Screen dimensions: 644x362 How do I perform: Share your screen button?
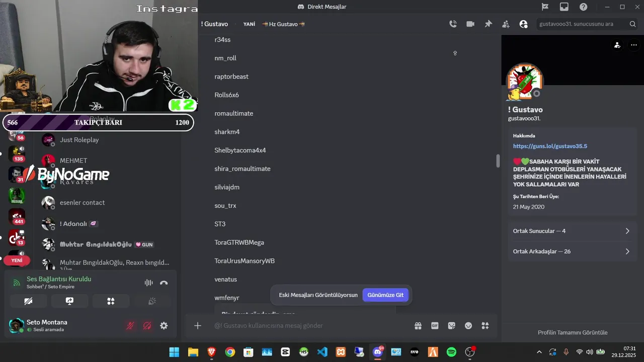69,301
